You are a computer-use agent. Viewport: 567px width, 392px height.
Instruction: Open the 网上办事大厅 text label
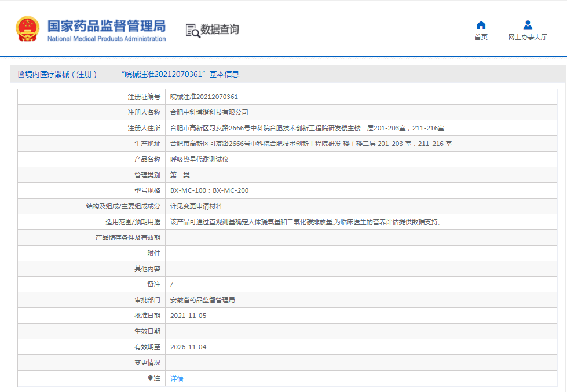[x=528, y=37]
